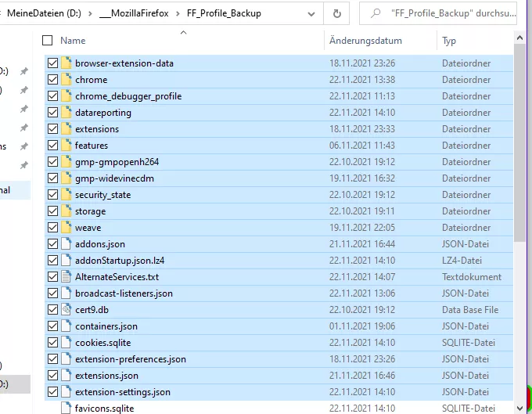
Task: Uncheck the checkbox next to addons.json
Action: 52,244
